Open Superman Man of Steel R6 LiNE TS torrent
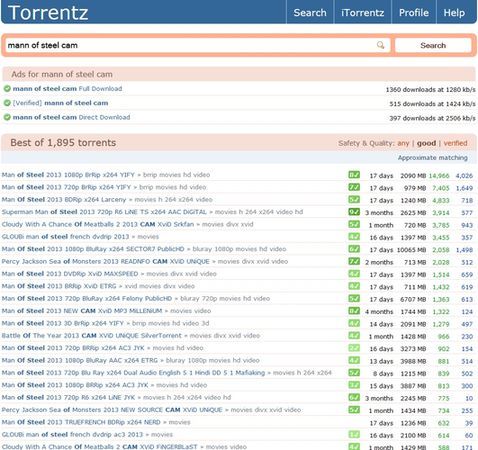478x450 pixels. tap(104, 212)
